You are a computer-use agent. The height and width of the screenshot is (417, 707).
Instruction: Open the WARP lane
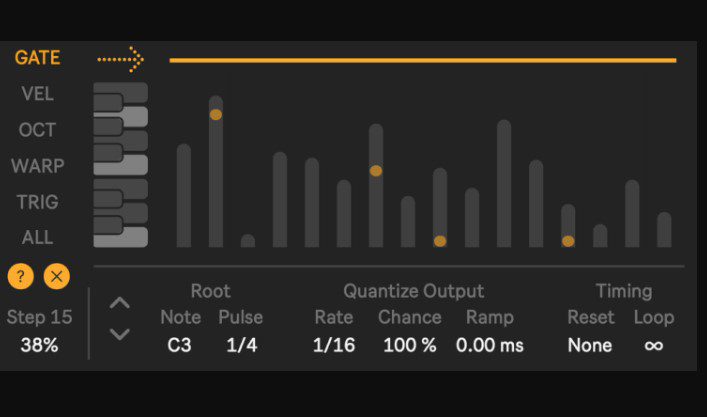point(37,166)
